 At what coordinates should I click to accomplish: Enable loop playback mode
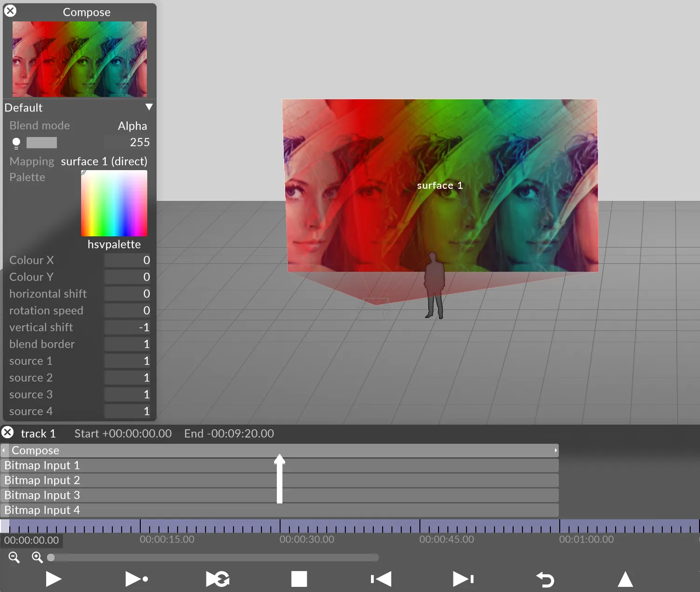217,579
